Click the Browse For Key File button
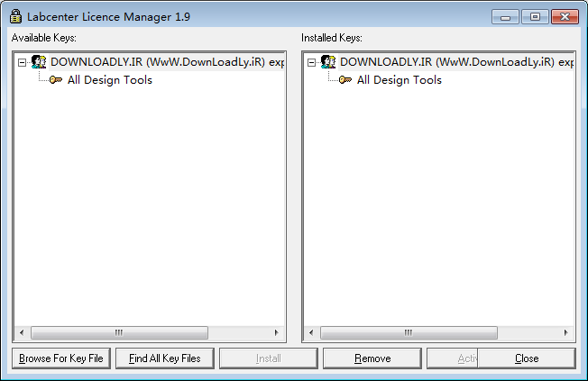 [61, 358]
